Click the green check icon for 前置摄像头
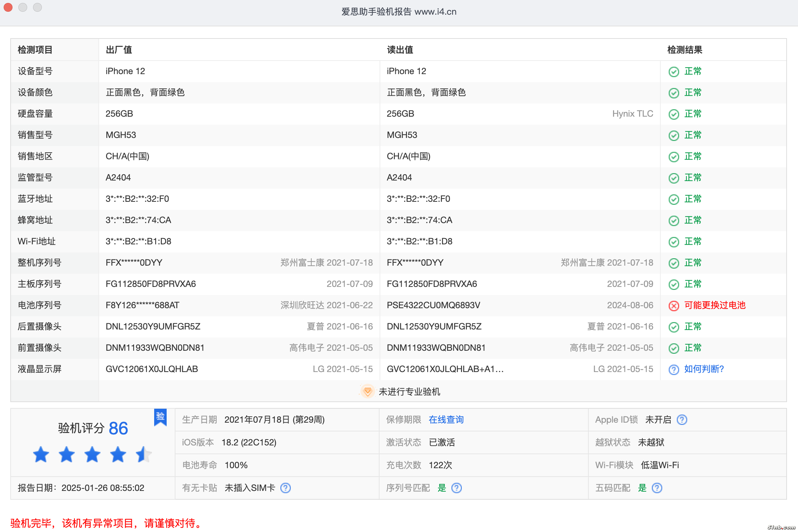The width and height of the screenshot is (798, 532). [x=674, y=348]
